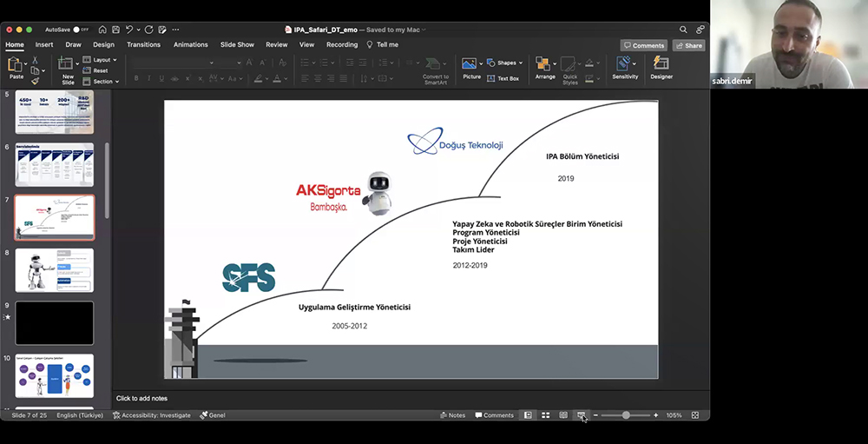The height and width of the screenshot is (444, 868).
Task: Start slide show from status bar
Action: pyautogui.click(x=582, y=415)
